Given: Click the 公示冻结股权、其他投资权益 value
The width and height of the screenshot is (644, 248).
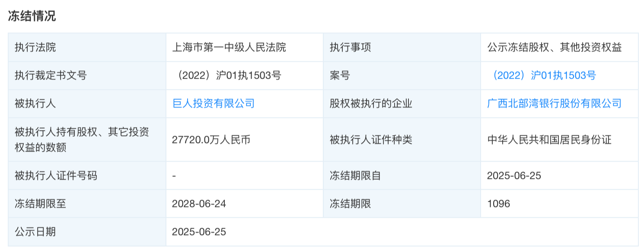Looking at the screenshot, I should pyautogui.click(x=554, y=48).
